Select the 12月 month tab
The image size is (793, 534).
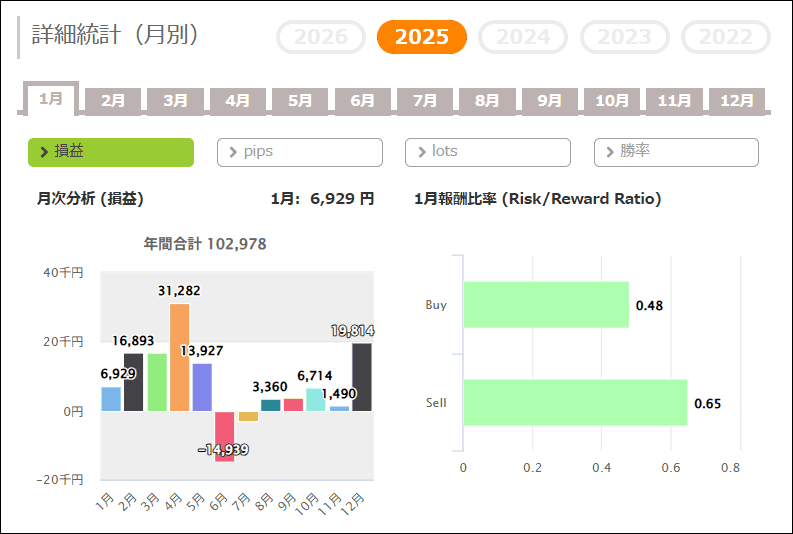point(736,100)
